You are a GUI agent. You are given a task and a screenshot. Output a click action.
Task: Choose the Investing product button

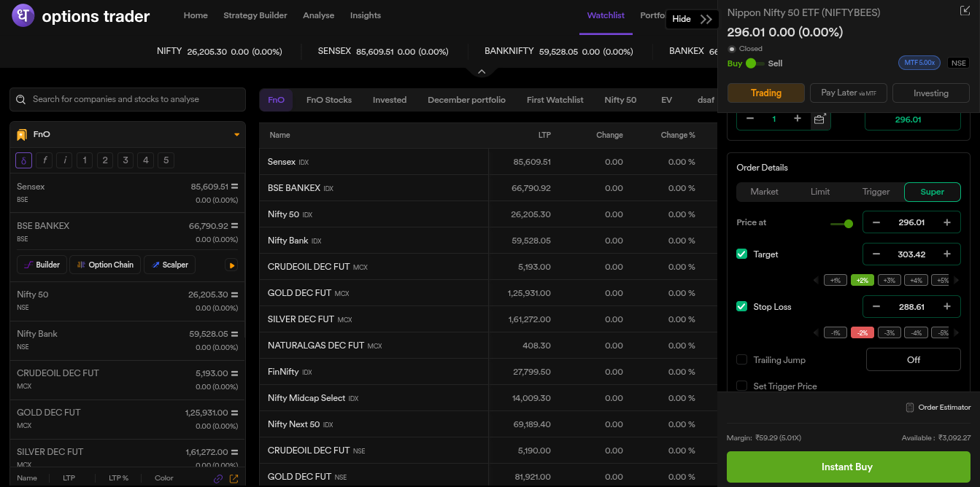pos(931,93)
